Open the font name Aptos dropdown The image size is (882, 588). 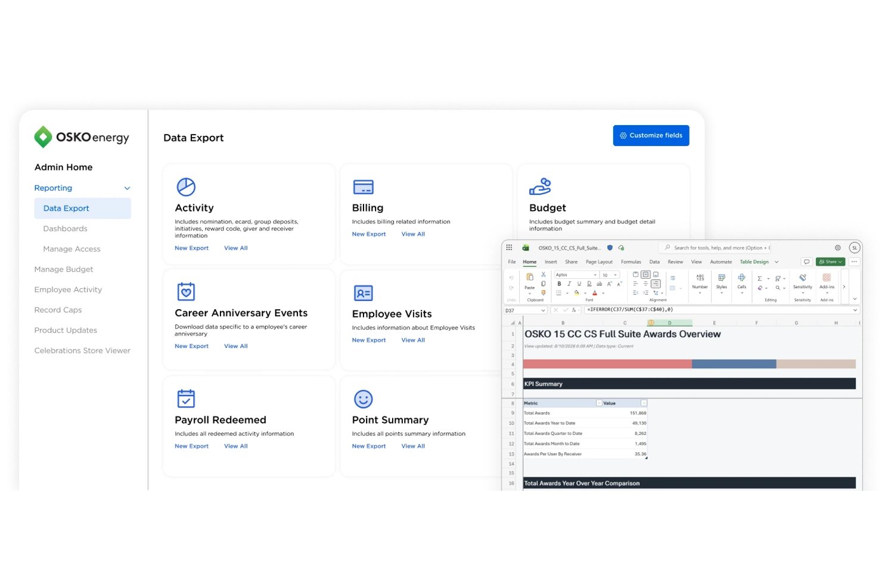(595, 275)
